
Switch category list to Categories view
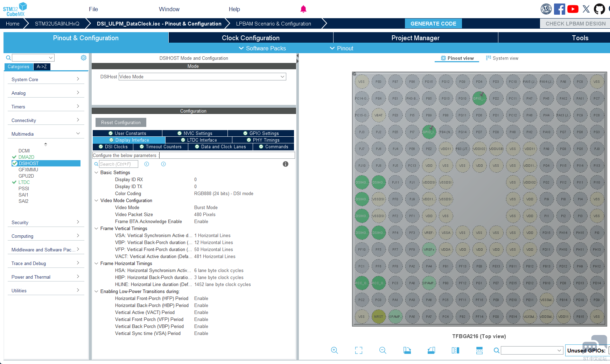[x=19, y=66]
